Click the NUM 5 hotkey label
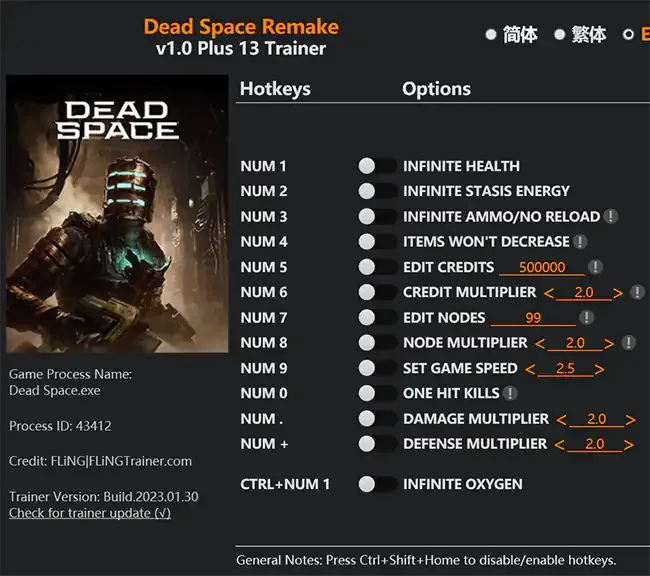This screenshot has width=650, height=576. [264, 267]
